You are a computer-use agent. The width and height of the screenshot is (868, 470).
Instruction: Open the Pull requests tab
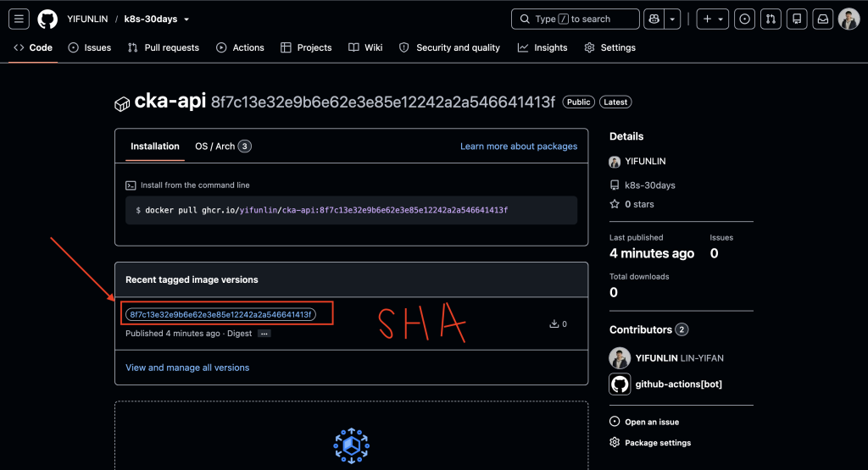pos(164,47)
